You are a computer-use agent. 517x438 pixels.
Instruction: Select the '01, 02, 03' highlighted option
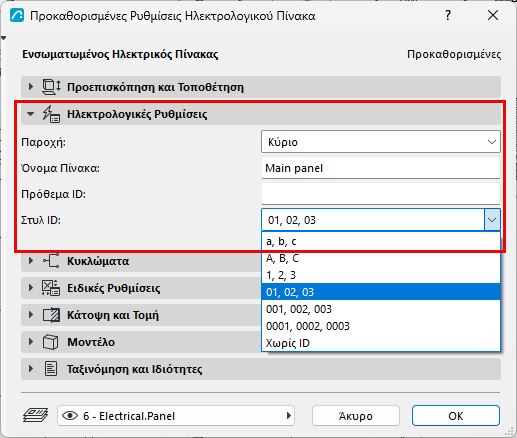click(381, 292)
